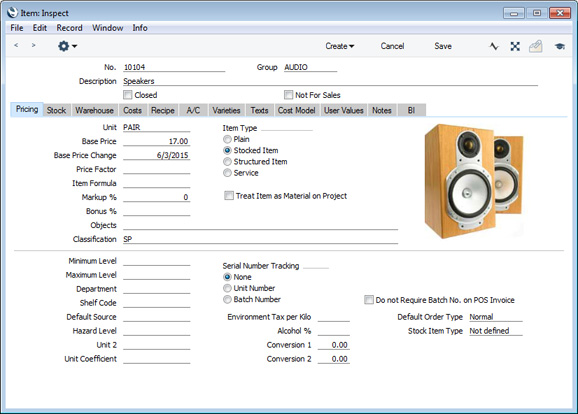Image resolution: width=578 pixels, height=414 pixels.
Task: Select the Plain item type
Action: [227, 139]
